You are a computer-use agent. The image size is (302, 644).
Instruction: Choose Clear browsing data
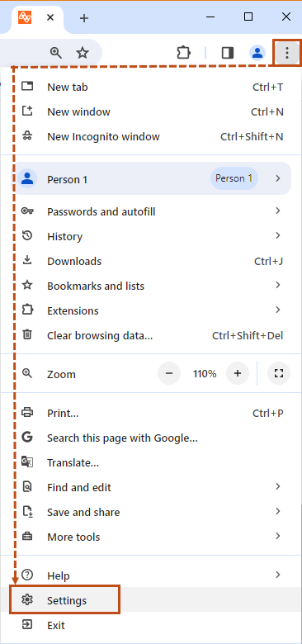(151, 335)
